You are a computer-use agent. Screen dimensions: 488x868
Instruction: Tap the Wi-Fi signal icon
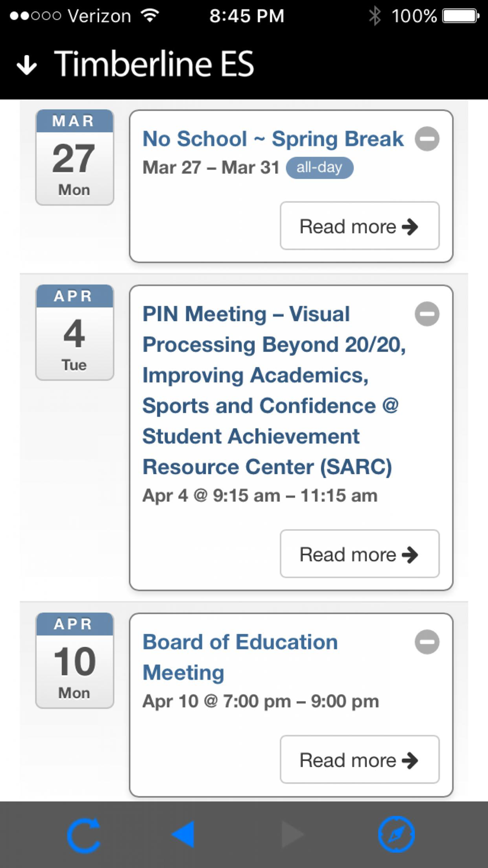pos(150,16)
